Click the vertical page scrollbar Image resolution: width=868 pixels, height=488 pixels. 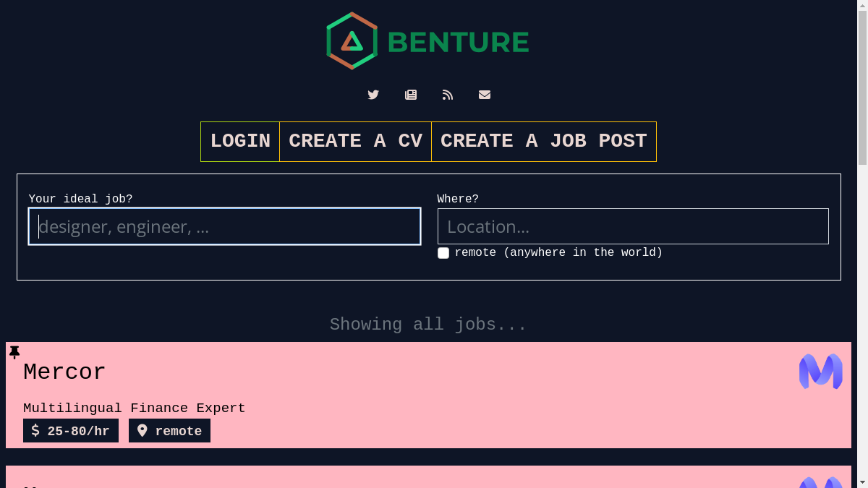click(x=862, y=217)
